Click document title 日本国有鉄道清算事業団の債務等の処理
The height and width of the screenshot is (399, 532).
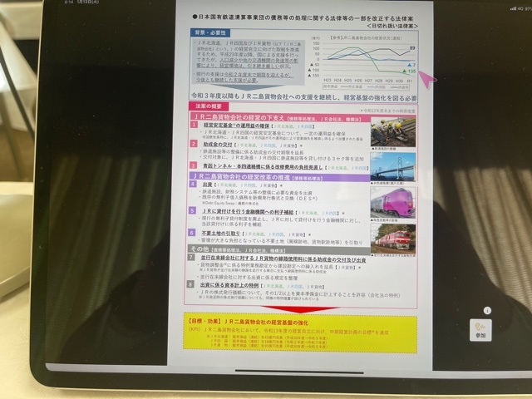pos(303,17)
